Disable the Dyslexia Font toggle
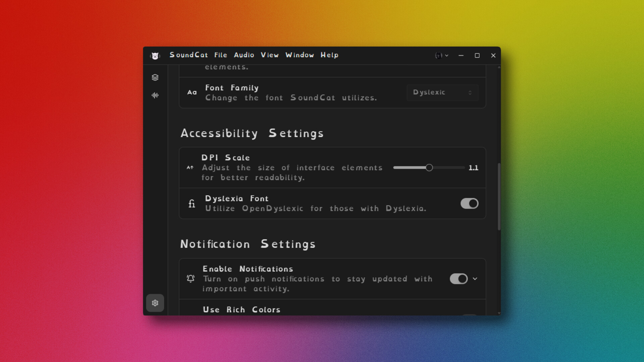This screenshot has height=362, width=644. point(470,203)
